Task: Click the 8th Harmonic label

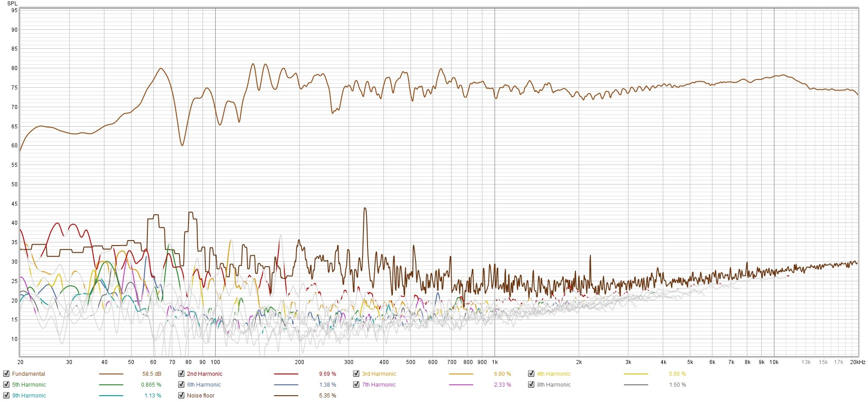Action: [x=554, y=385]
